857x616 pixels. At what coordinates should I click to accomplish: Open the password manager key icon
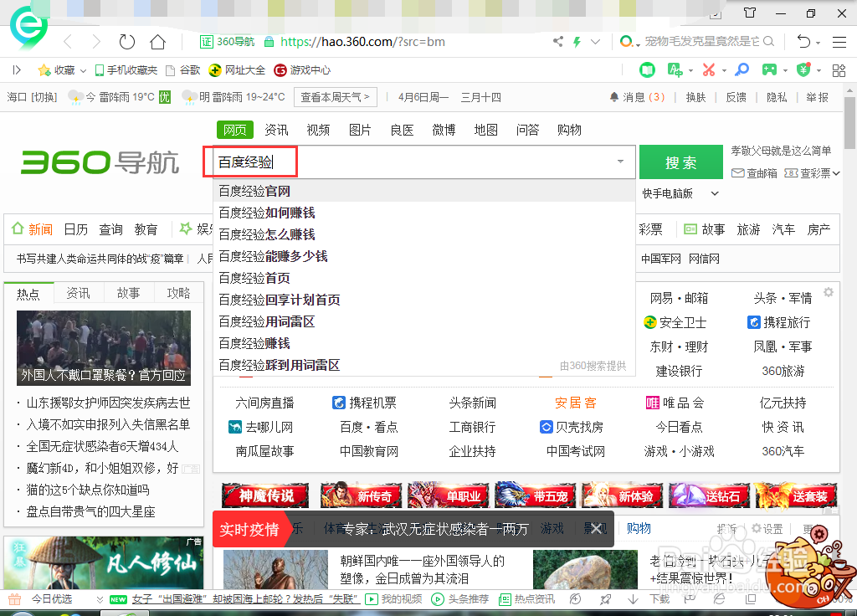point(742,70)
